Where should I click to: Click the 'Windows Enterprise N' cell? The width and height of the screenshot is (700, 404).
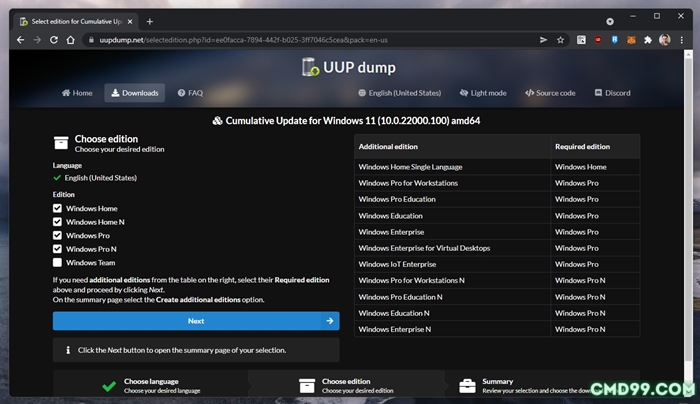click(x=452, y=329)
